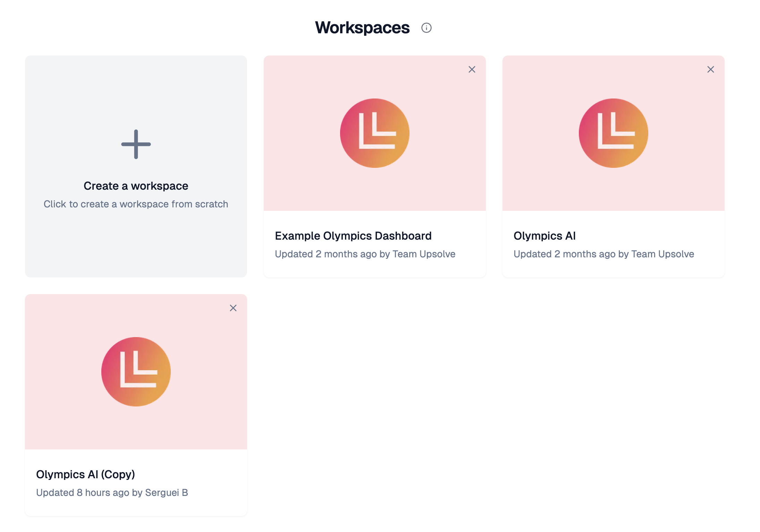Open the Olympics AI workspace logo thumbnail
Image resolution: width=760 pixels, height=532 pixels.
click(x=614, y=133)
